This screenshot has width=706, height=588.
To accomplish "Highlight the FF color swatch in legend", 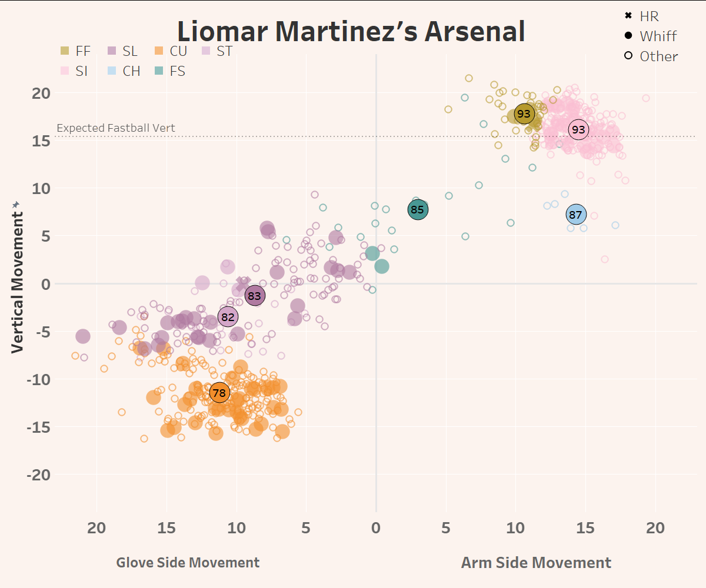I will 65,51.
